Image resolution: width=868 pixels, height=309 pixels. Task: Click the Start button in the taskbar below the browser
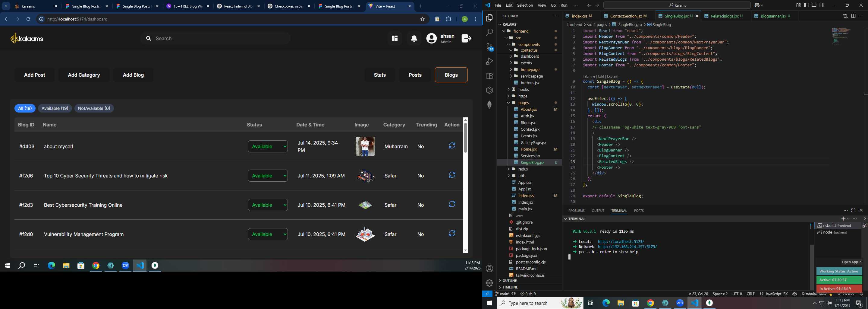click(7, 266)
